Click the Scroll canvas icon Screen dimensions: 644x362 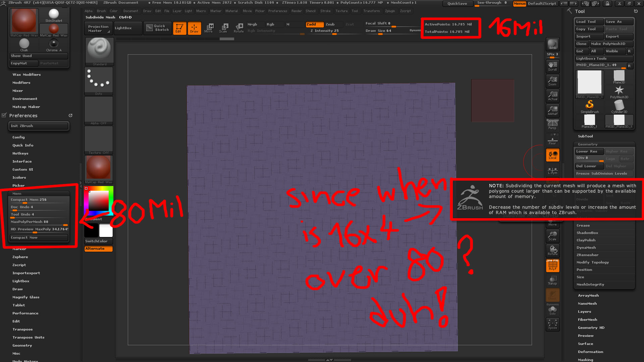pyautogui.click(x=552, y=66)
